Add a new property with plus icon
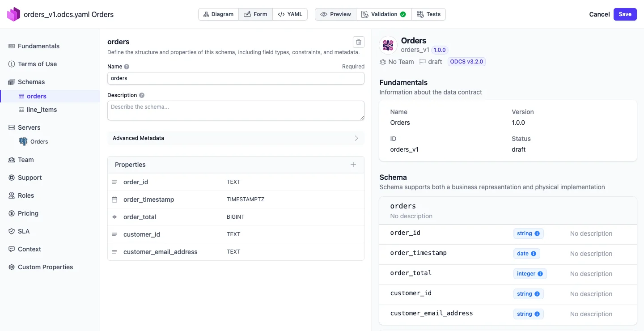The height and width of the screenshot is (331, 644). (353, 165)
